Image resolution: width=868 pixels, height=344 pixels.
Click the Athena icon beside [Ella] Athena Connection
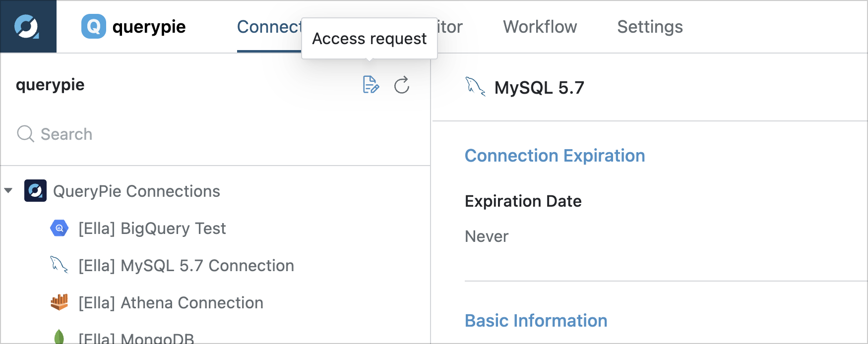[60, 302]
